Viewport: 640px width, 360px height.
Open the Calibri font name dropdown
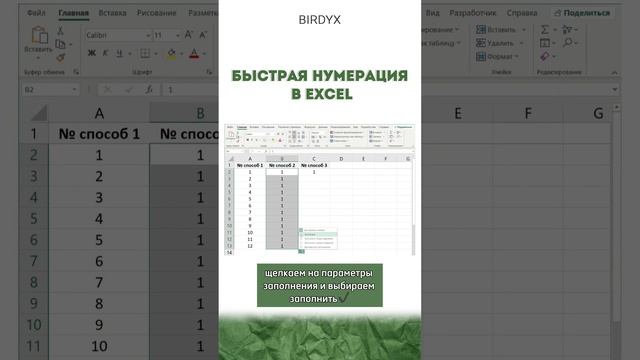pos(148,36)
